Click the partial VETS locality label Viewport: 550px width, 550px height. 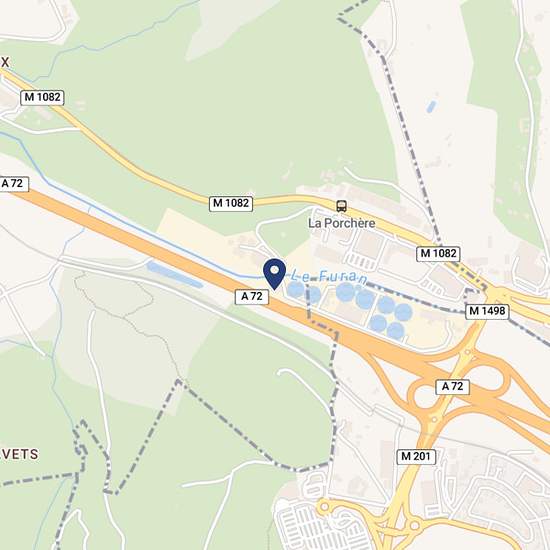pos(19,454)
